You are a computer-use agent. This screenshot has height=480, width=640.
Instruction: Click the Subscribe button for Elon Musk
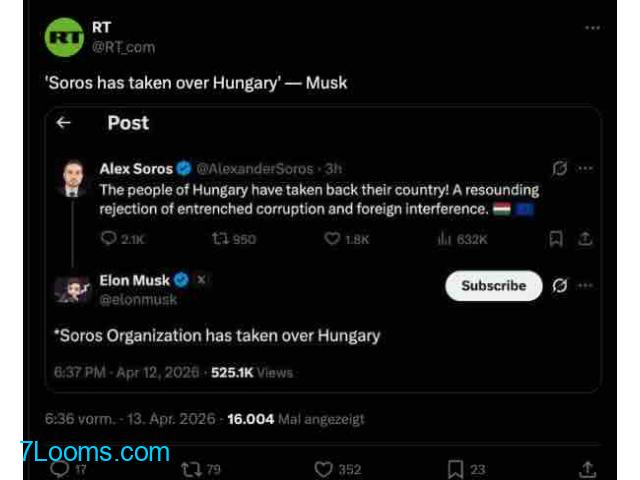pos(493,286)
